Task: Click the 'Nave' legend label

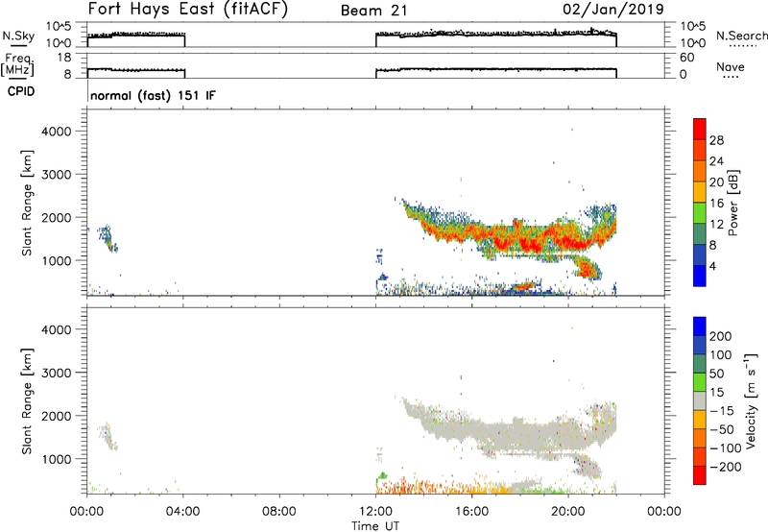Action: [x=731, y=67]
